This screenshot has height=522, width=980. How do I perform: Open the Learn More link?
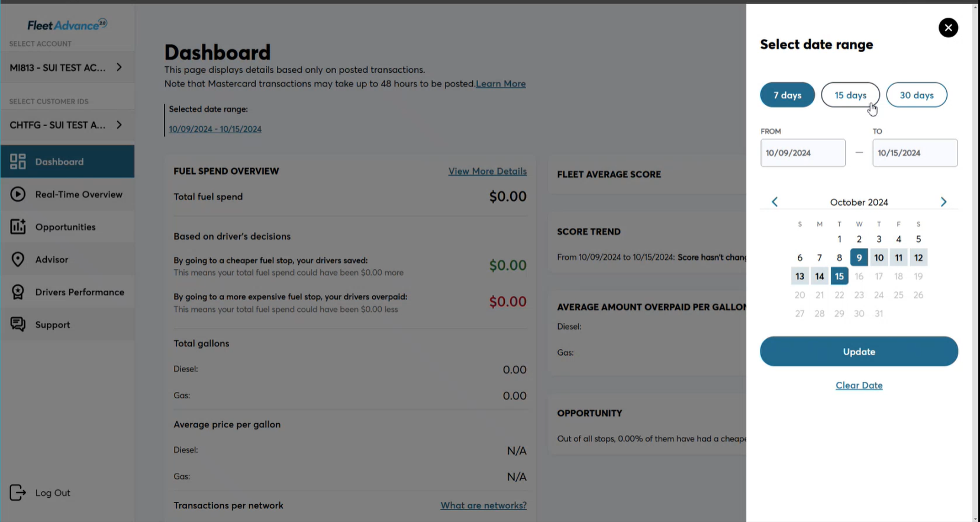pos(501,83)
